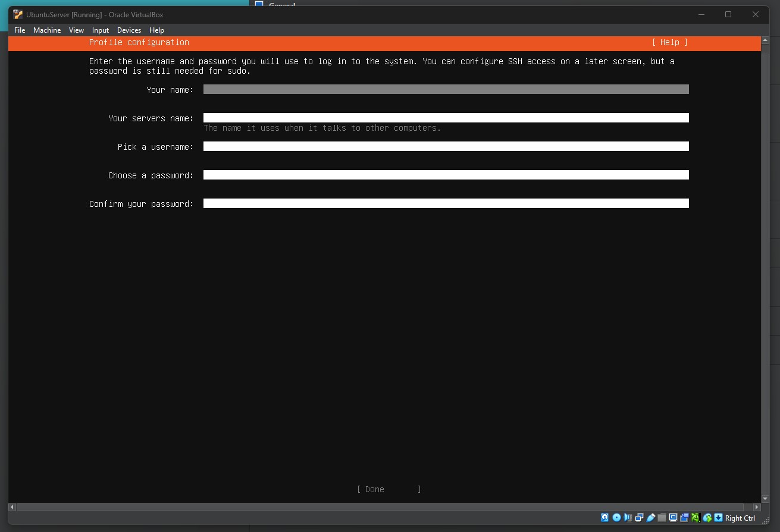Open the installer Help link

point(669,42)
